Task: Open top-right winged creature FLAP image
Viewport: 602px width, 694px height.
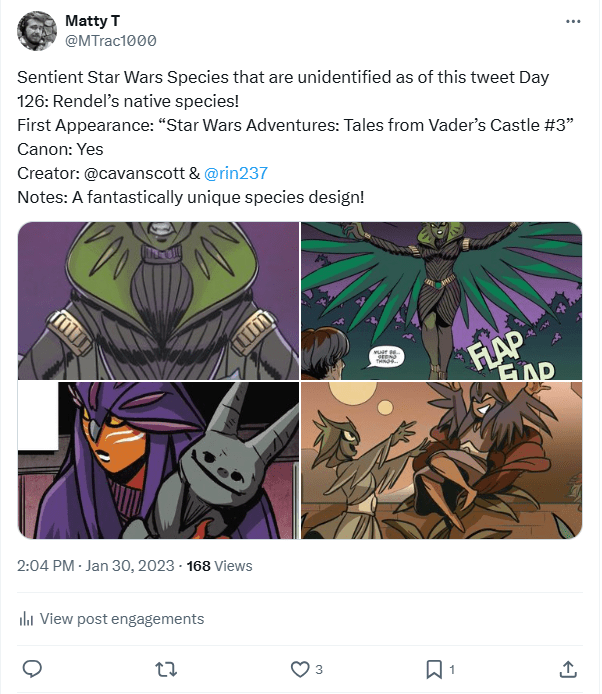Action: (441, 300)
